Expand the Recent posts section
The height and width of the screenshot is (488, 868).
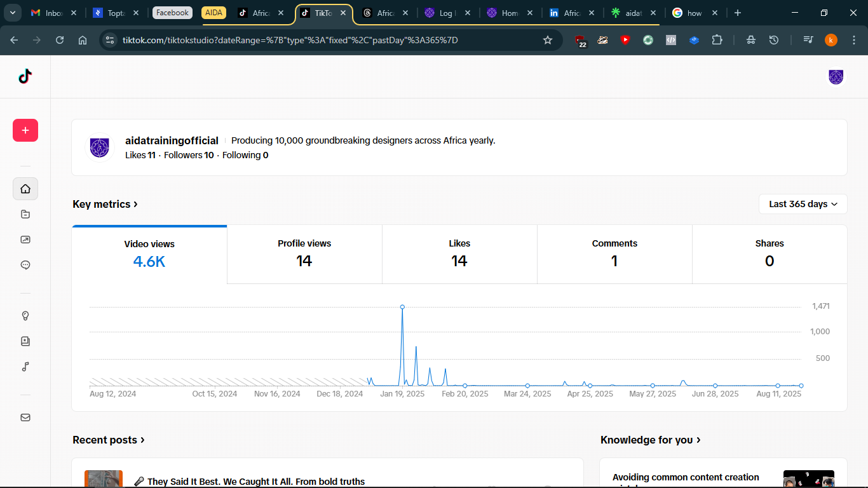pyautogui.click(x=109, y=440)
